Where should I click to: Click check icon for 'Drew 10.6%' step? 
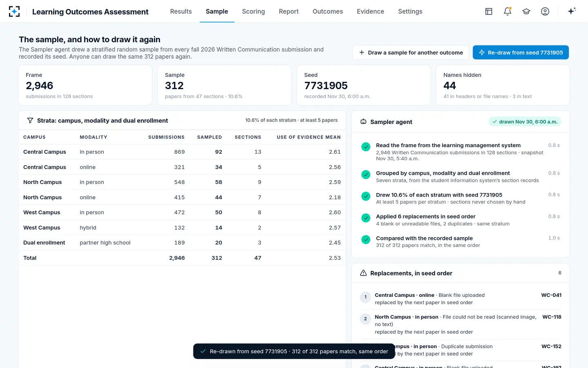(x=366, y=196)
